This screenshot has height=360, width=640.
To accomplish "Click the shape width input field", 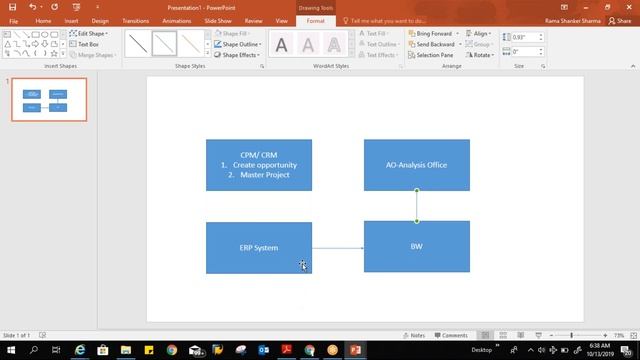I will 524,52.
